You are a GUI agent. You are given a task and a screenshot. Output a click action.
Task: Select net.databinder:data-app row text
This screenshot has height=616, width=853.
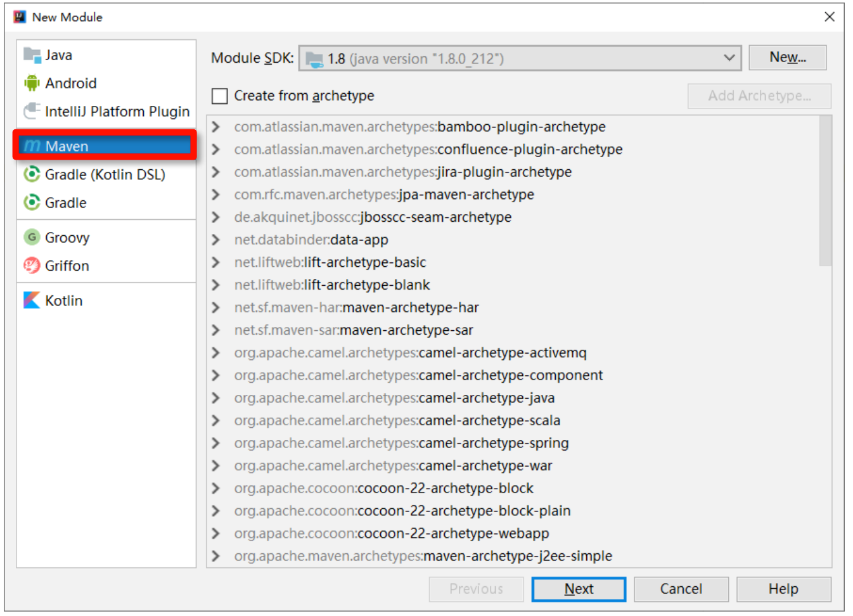311,240
